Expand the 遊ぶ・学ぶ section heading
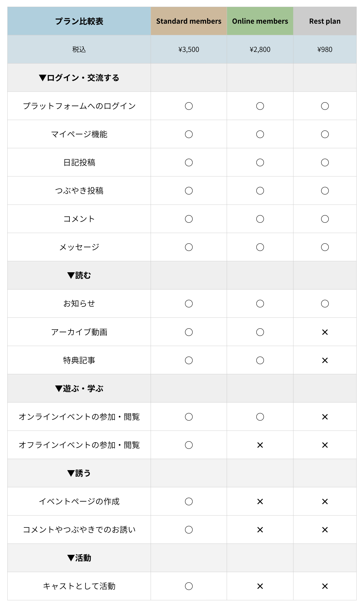 click(x=79, y=388)
